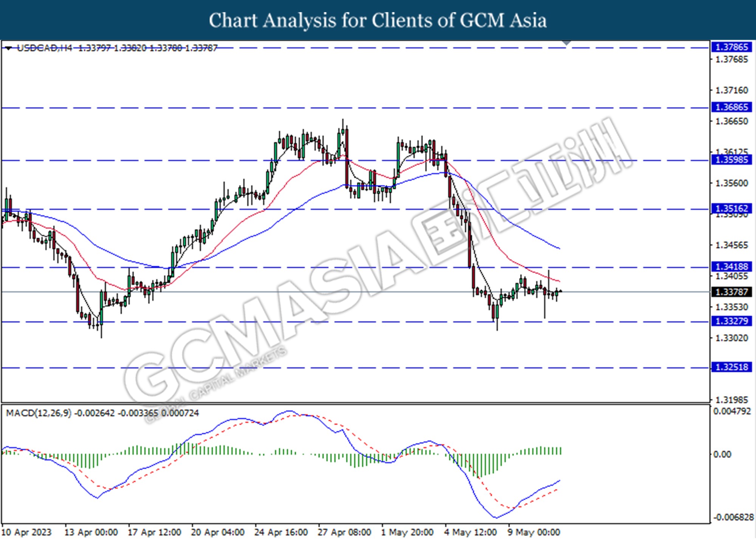Click the MACD(12,26,9) indicator label
756x540 pixels.
tap(39, 413)
